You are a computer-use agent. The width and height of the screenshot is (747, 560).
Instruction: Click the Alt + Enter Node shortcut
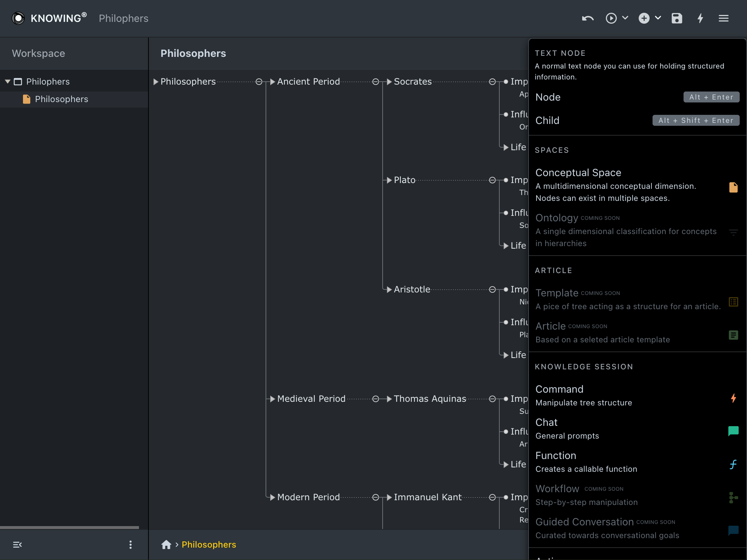(711, 97)
